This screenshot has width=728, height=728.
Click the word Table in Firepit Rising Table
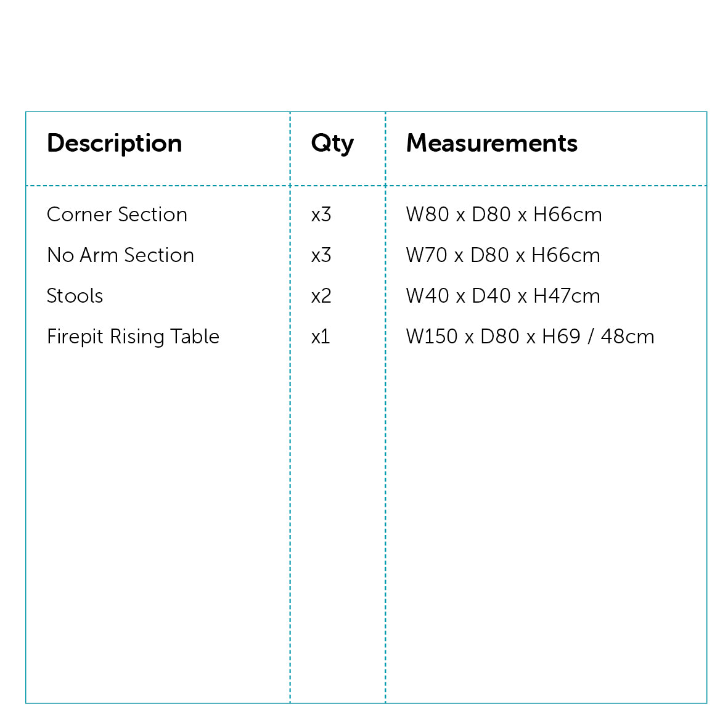tap(195, 337)
